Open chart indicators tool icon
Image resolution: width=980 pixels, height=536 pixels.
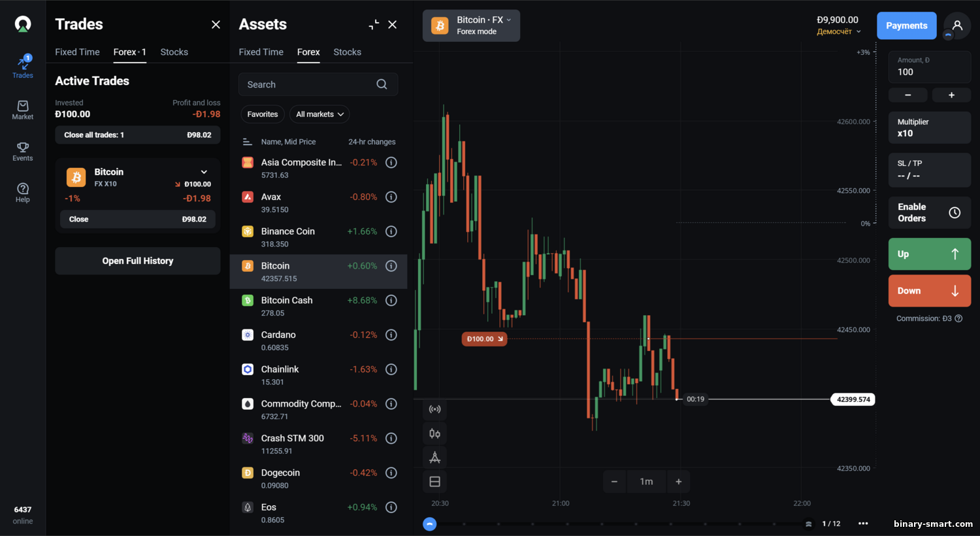click(434, 409)
